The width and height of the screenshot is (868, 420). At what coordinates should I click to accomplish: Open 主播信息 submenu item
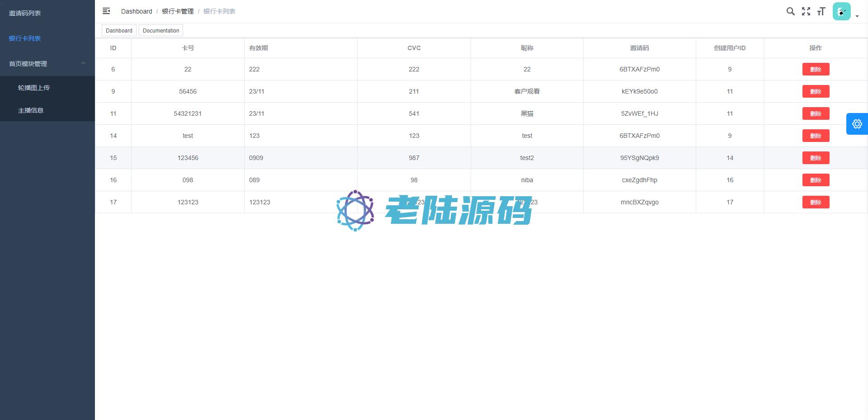coord(31,110)
